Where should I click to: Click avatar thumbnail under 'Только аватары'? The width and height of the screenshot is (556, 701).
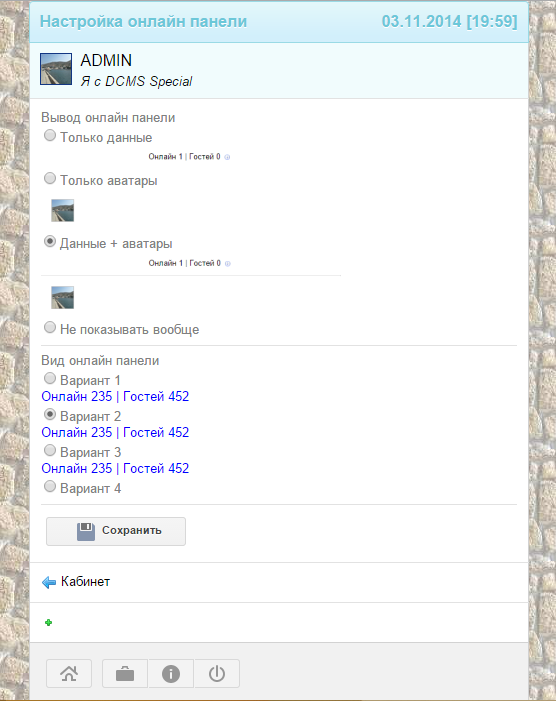[63, 211]
